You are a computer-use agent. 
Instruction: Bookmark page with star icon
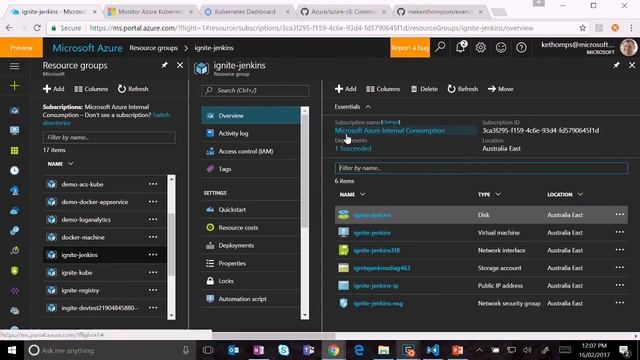[582, 28]
